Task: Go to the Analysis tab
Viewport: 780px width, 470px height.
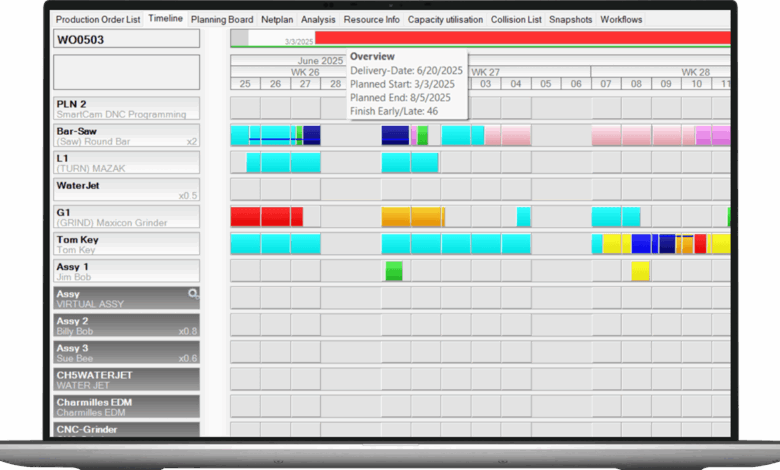Action: 318,19
